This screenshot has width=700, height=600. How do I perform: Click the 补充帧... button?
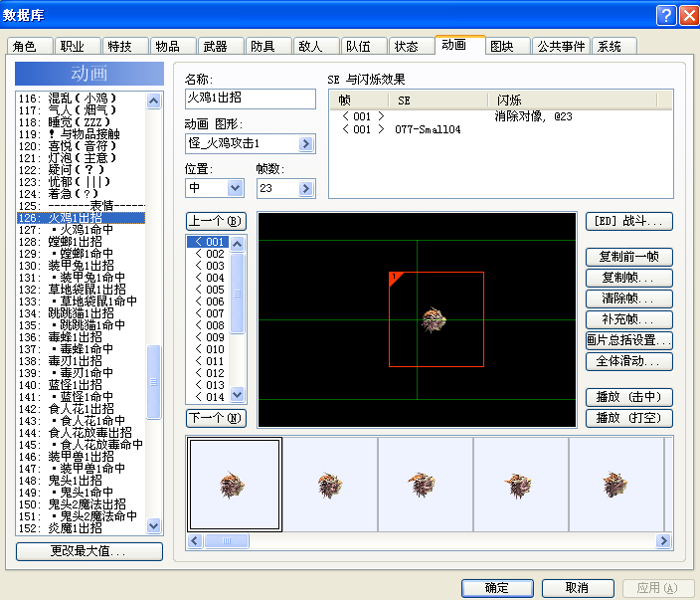pyautogui.click(x=628, y=319)
